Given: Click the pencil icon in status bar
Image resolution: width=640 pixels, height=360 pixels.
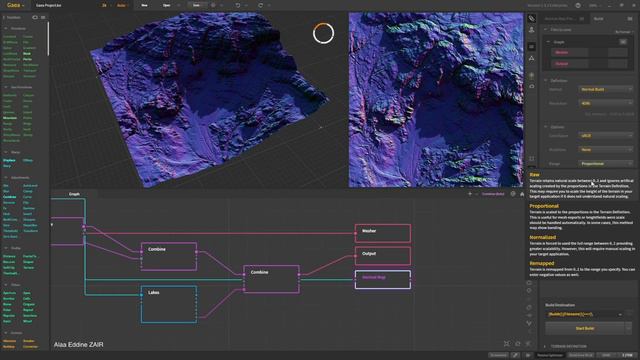Looking at the screenshot, I should (x=516, y=356).
